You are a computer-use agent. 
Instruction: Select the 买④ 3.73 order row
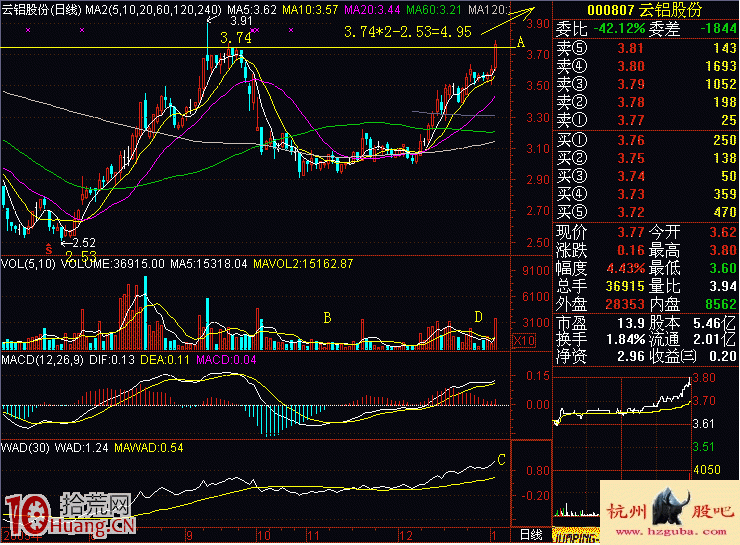point(646,194)
